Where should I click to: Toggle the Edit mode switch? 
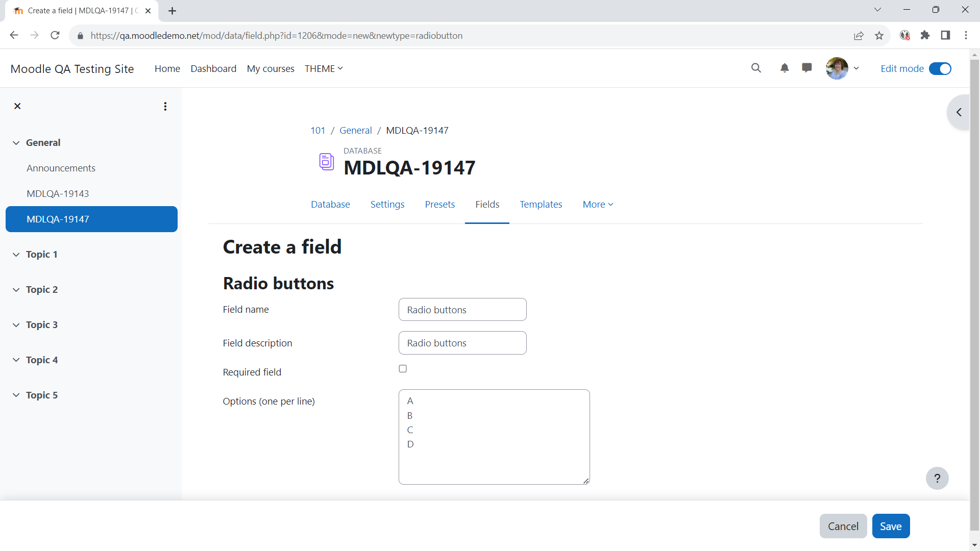940,68
